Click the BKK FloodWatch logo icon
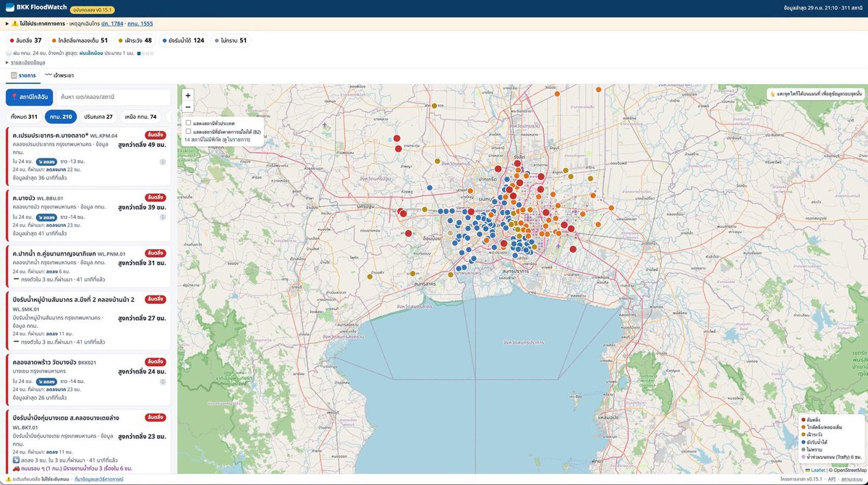Viewport: 868px width, 485px height. [x=9, y=9]
